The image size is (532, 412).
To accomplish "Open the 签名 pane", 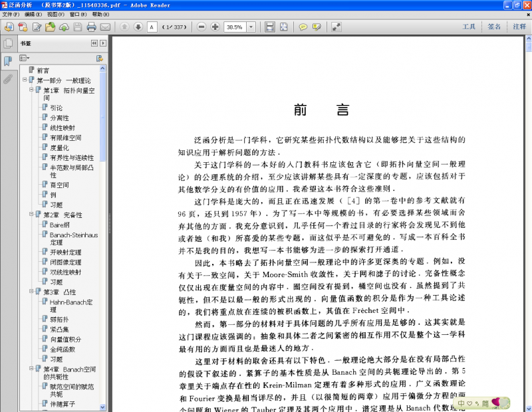I will [494, 27].
